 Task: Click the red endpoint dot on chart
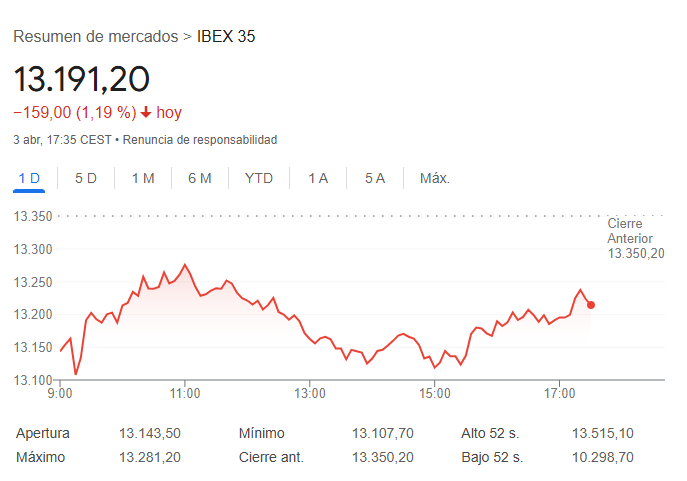(591, 305)
